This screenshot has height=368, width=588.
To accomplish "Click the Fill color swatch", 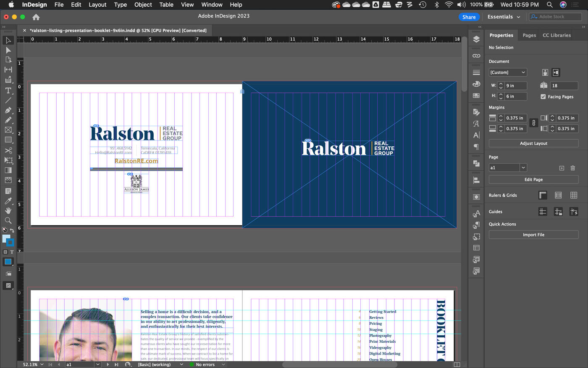I will click(6, 239).
